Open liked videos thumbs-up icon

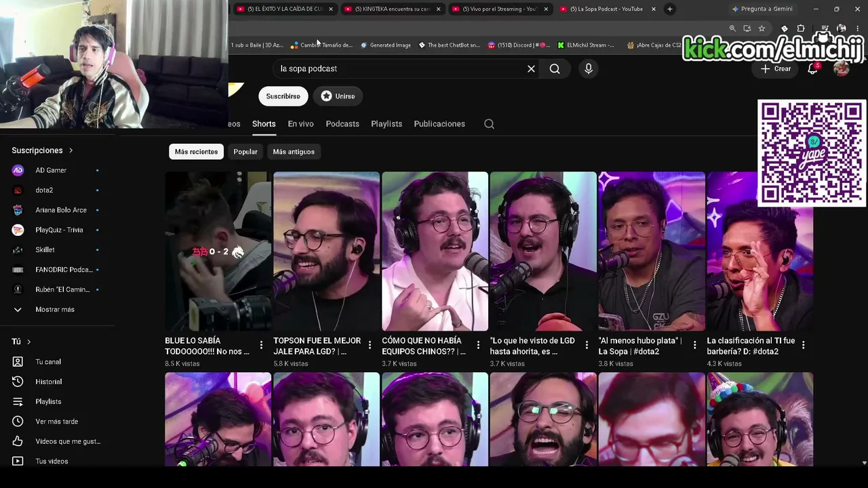pyautogui.click(x=18, y=441)
